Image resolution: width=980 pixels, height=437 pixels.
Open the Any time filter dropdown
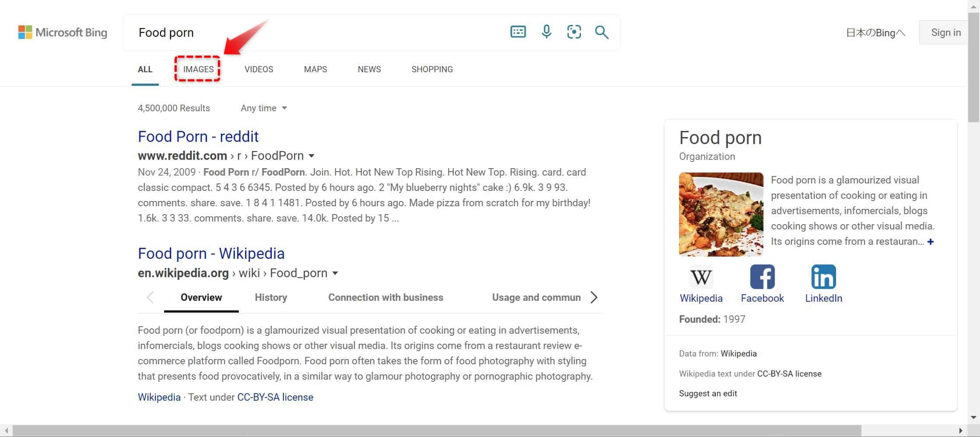264,108
